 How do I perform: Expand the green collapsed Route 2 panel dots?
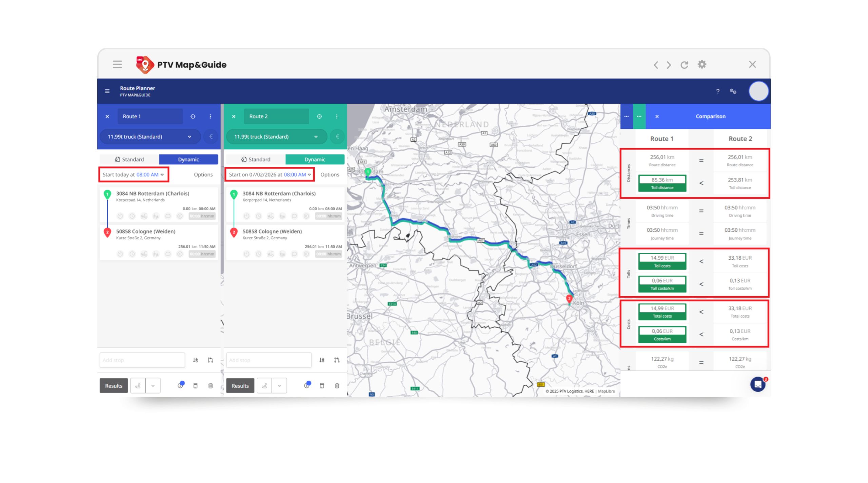(639, 116)
